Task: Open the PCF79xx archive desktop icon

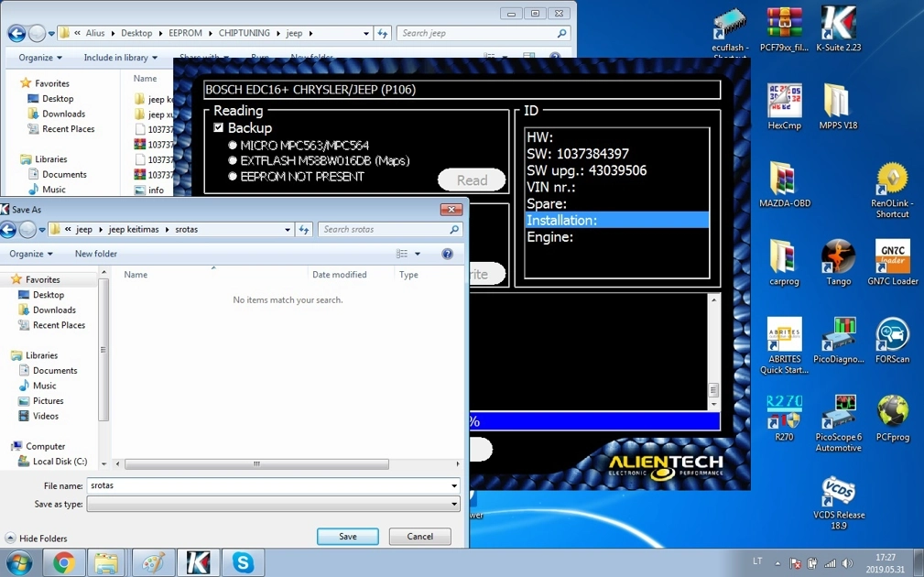Action: [784, 29]
